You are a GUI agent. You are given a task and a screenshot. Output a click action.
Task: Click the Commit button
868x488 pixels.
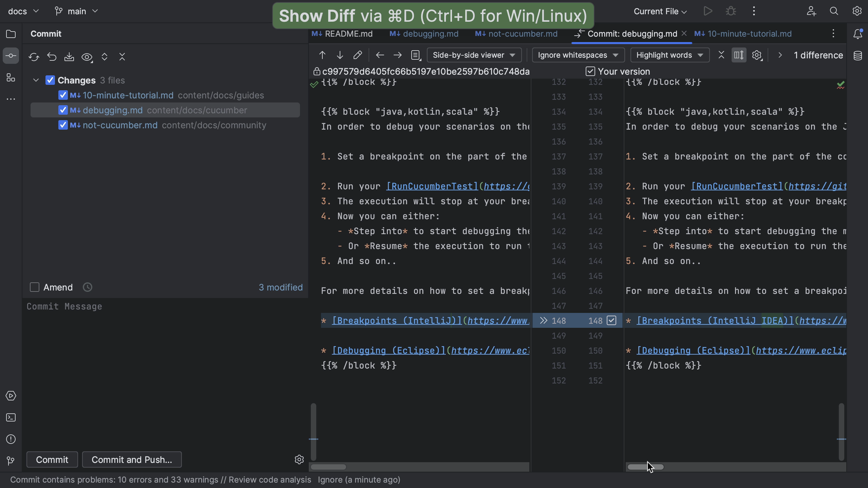coord(52,460)
